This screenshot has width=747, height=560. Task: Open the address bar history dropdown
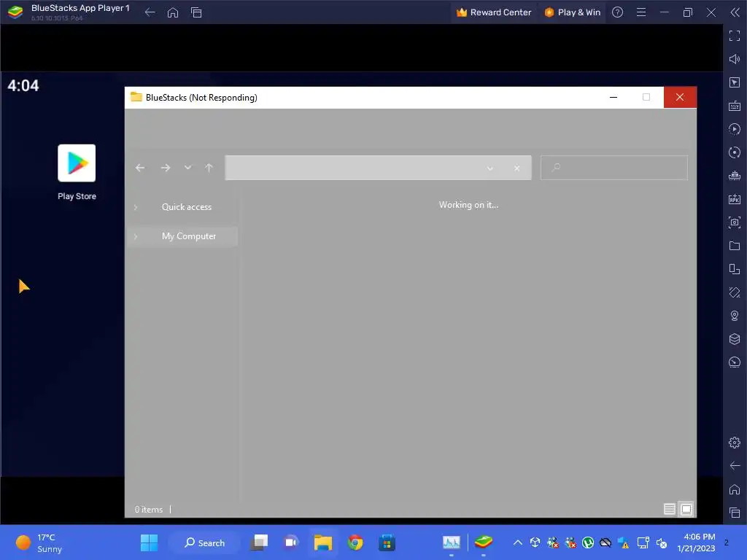tap(489, 168)
